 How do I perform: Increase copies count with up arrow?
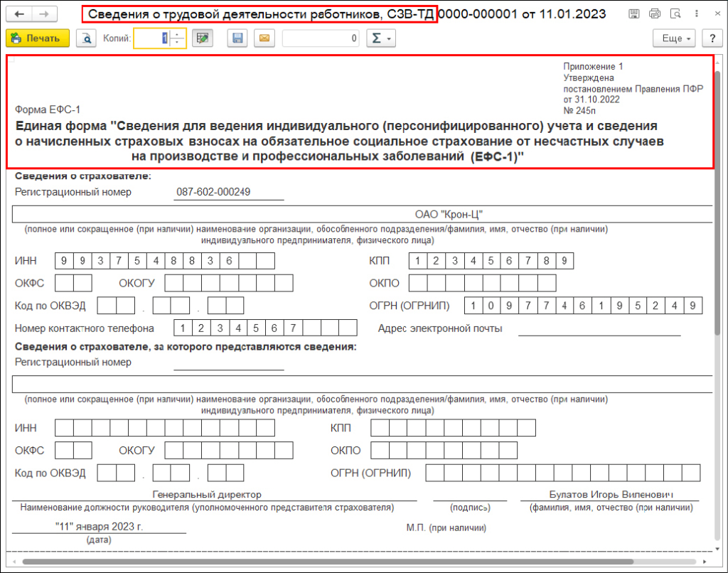[x=178, y=34]
